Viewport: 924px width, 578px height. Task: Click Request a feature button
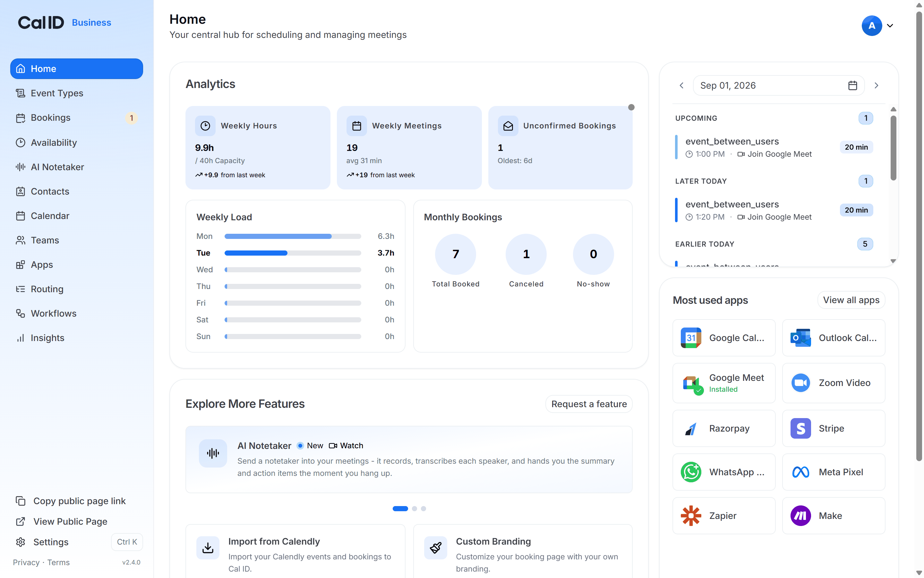pyautogui.click(x=589, y=404)
